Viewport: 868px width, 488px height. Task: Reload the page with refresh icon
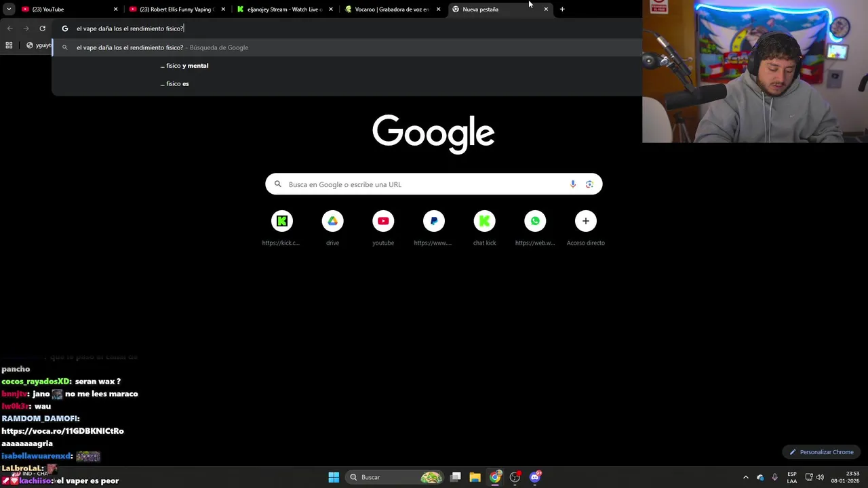pyautogui.click(x=42, y=28)
